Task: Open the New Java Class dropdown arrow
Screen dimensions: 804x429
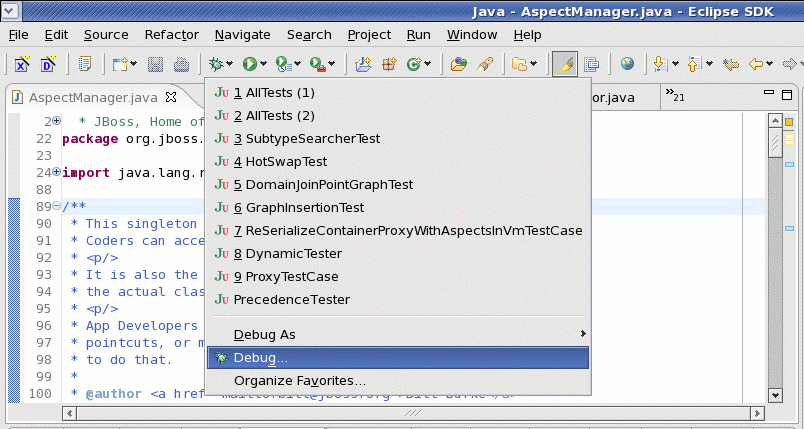Action: tap(428, 64)
